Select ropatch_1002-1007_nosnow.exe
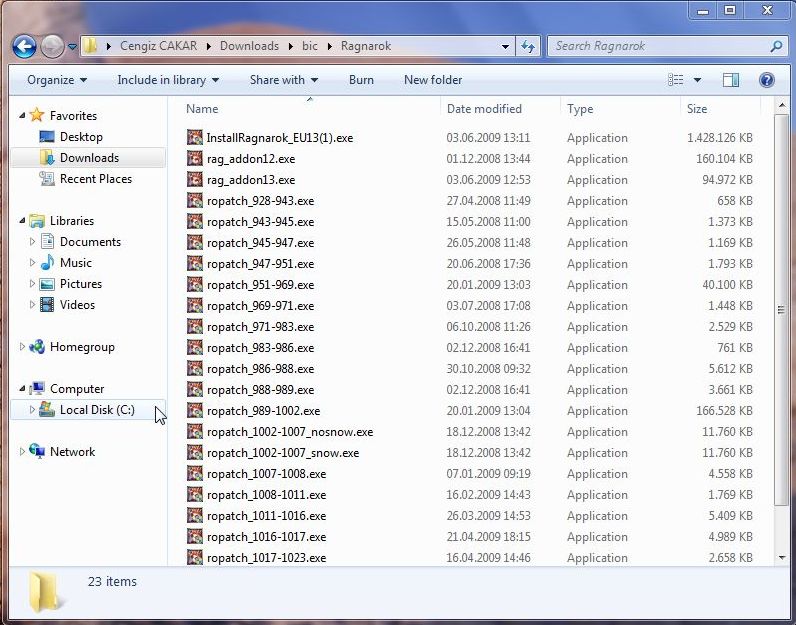Image resolution: width=796 pixels, height=625 pixels. (290, 432)
